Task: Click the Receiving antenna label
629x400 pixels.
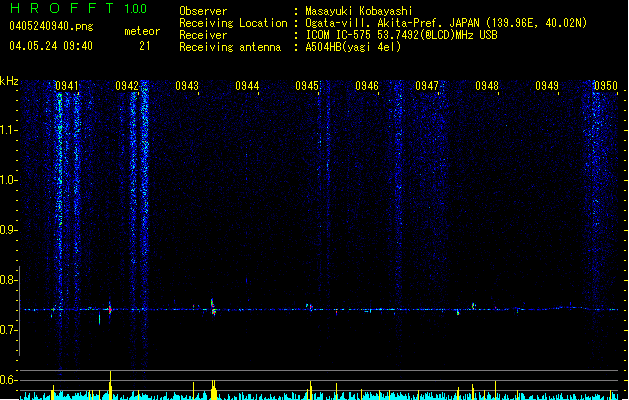Action: pos(230,47)
